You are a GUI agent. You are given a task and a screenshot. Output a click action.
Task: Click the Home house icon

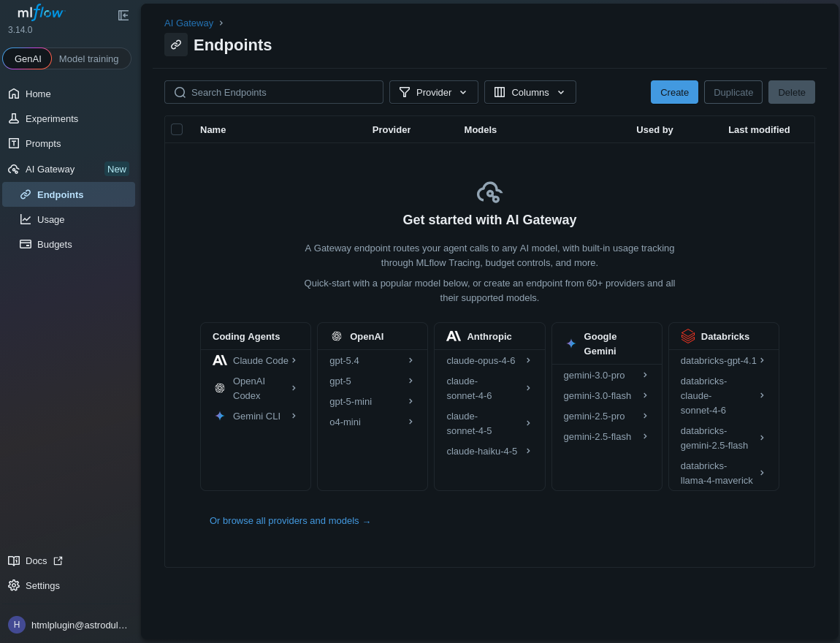14,94
